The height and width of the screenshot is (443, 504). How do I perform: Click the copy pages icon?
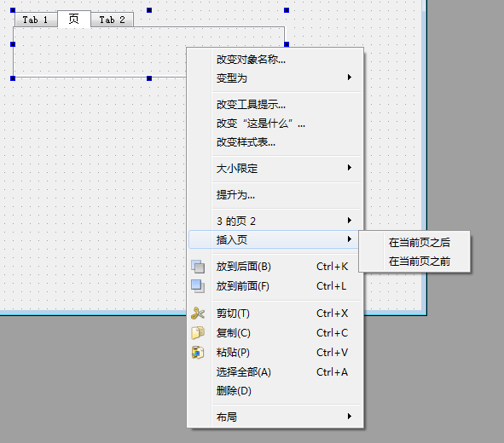point(198,333)
